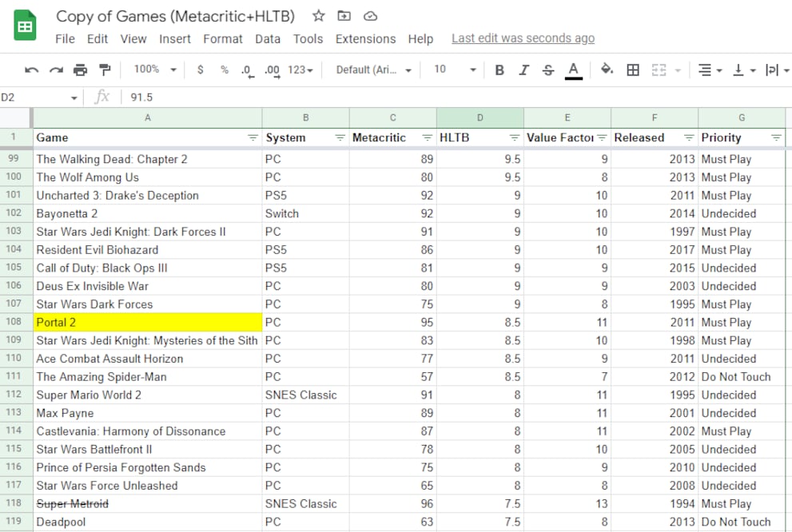The width and height of the screenshot is (792, 532).
Task: Open the Data menu
Action: click(x=268, y=39)
